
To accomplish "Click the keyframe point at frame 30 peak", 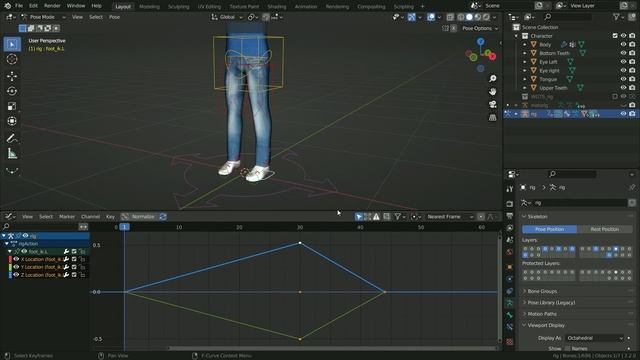I will [300, 243].
